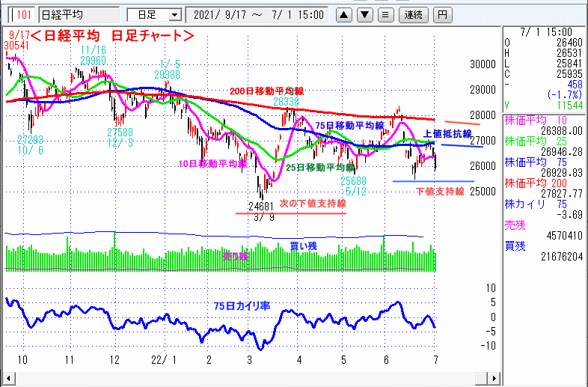Click the 下値支持線 support line label
Viewport: 588px width, 387px height.
(440, 192)
